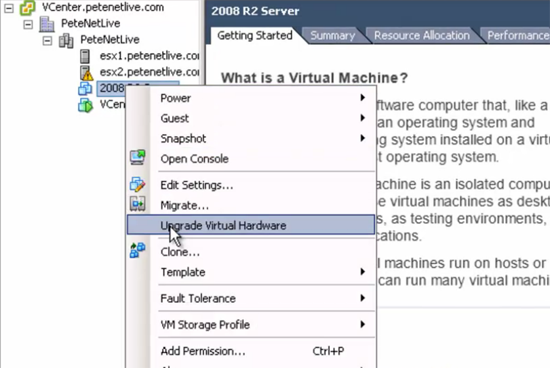Open the Fault Tolerance menu entry
Image resolution: width=550 pixels, height=368 pixels.
click(251, 298)
